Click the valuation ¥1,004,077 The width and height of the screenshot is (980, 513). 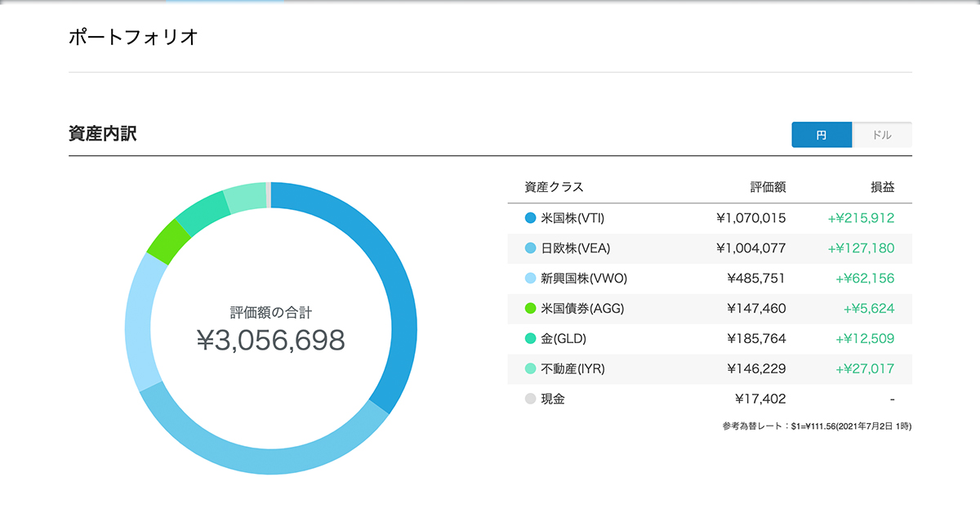(751, 248)
